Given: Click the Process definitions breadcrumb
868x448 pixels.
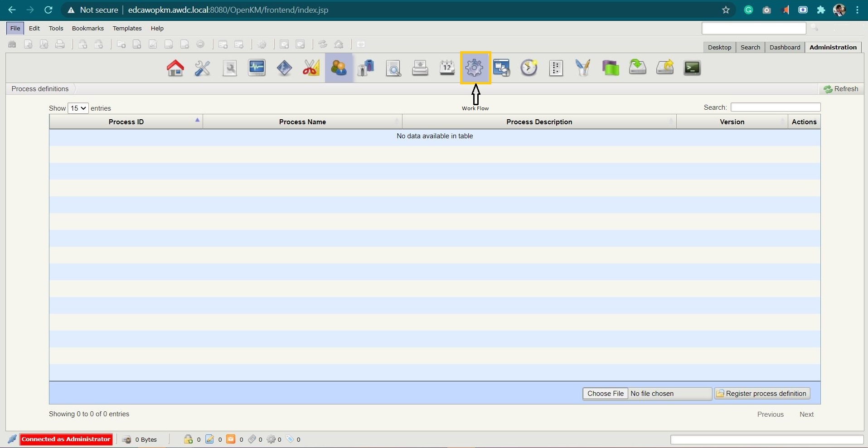Looking at the screenshot, I should pyautogui.click(x=40, y=89).
